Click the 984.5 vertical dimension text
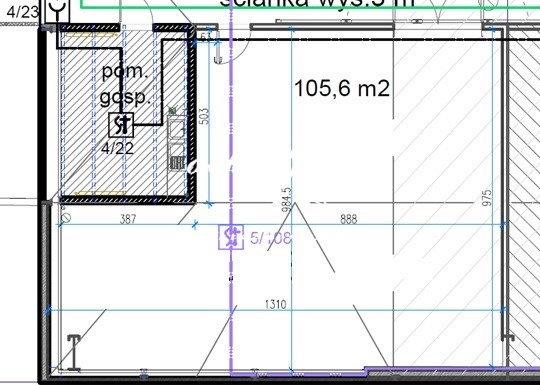 [287, 200]
